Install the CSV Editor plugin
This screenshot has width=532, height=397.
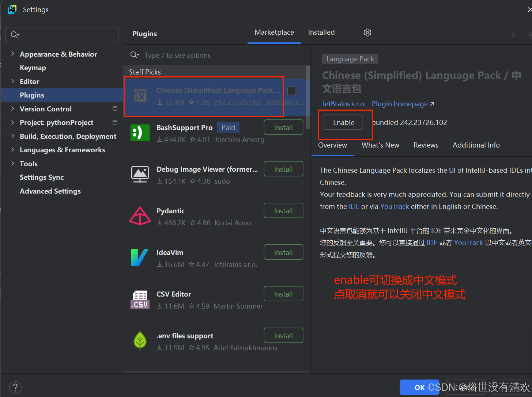click(283, 294)
